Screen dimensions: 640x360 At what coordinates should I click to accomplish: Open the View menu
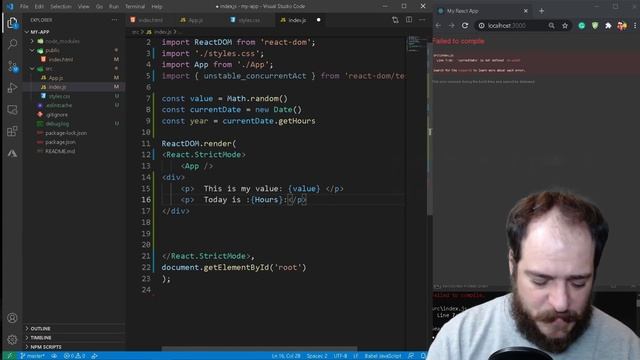point(83,7)
